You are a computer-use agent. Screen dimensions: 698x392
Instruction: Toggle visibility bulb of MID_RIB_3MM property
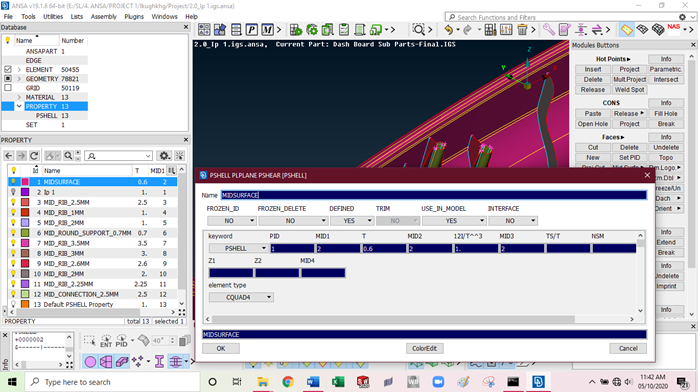pos(13,253)
